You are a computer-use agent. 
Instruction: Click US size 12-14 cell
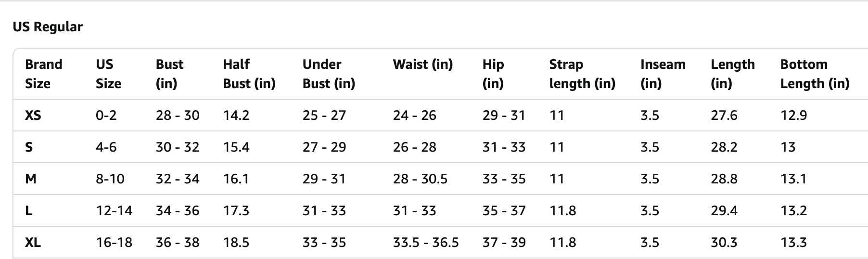(x=114, y=211)
